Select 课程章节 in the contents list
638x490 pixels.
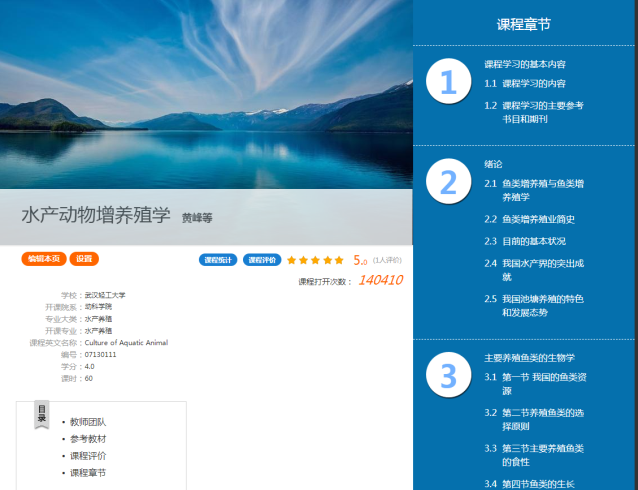pos(88,472)
